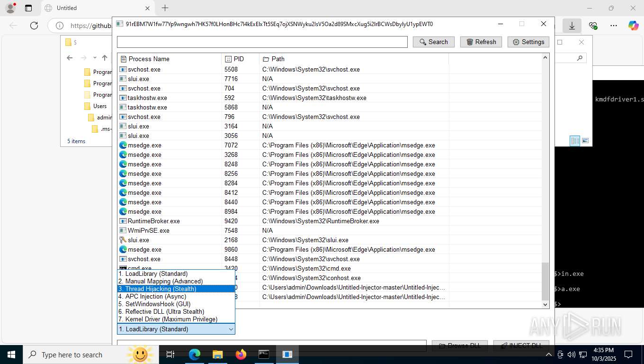Viewport: 644px width, 364px height.
Task: Click site info icon in address bar
Action: point(60,26)
